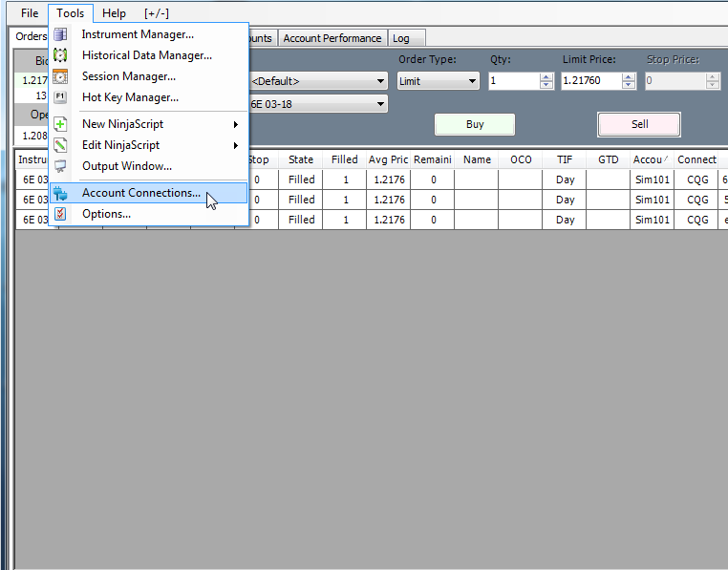The height and width of the screenshot is (570, 728).
Task: Click the TIF column header
Action: [564, 159]
